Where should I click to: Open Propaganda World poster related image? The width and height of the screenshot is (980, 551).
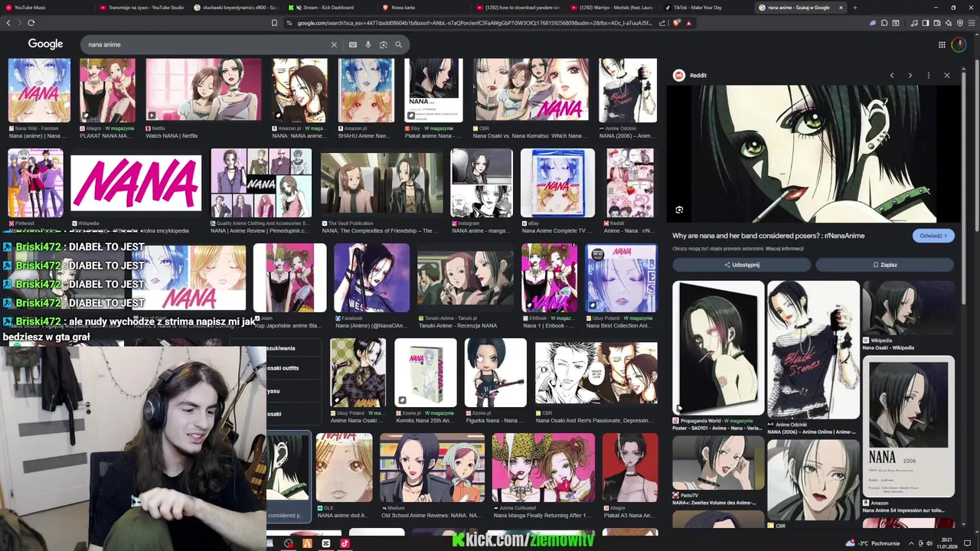(x=718, y=348)
